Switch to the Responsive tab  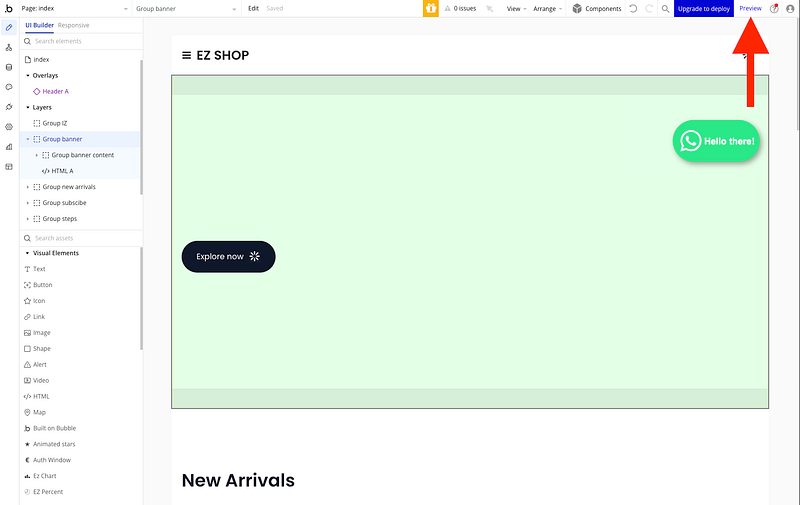pyautogui.click(x=73, y=24)
